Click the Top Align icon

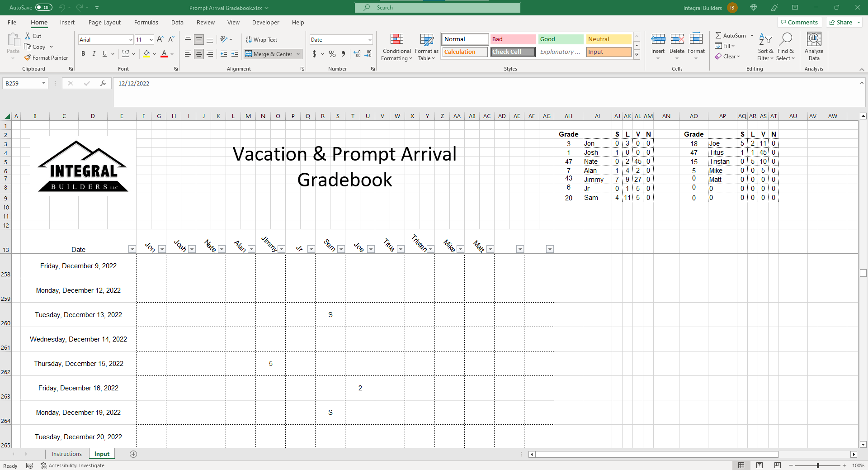point(188,39)
